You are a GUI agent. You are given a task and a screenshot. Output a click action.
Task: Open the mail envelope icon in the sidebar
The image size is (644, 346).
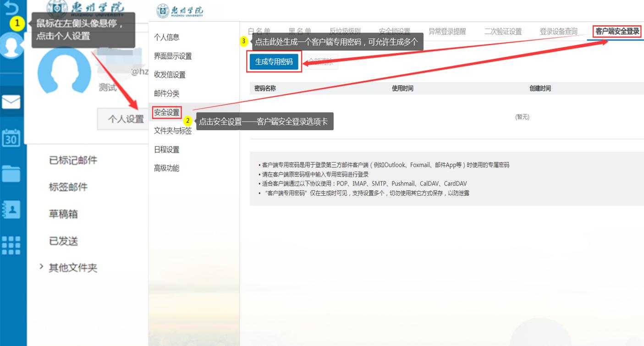coord(11,102)
